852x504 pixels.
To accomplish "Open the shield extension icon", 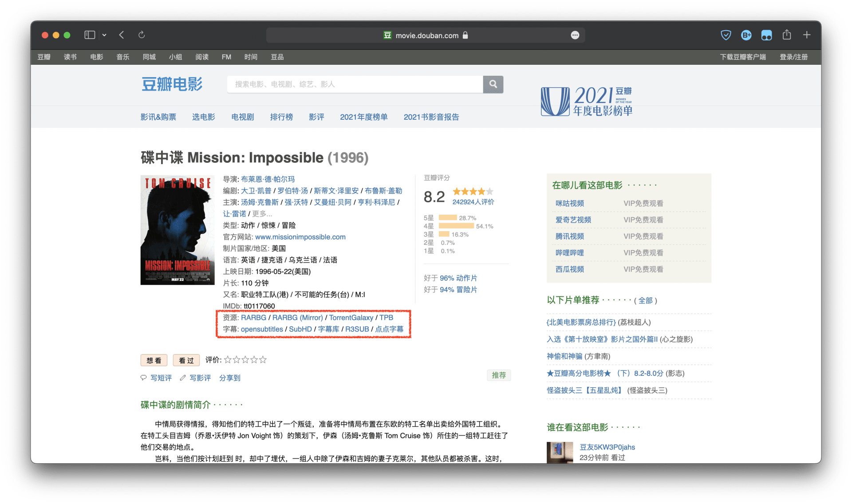I will 726,35.
